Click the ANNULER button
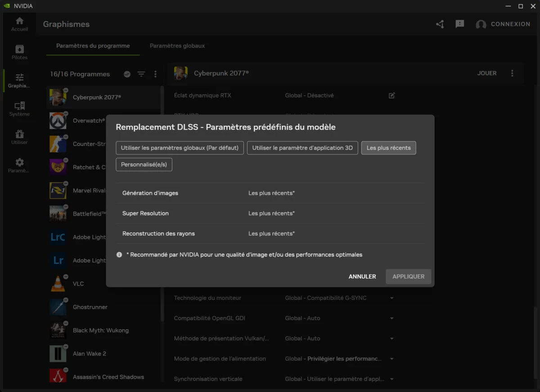This screenshot has width=540, height=392. point(362,277)
